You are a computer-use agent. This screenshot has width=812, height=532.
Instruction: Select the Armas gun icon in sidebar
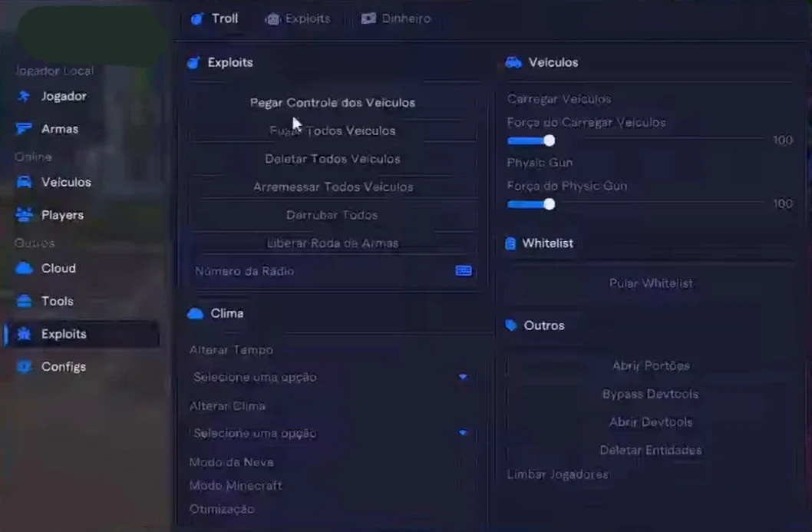[24, 128]
